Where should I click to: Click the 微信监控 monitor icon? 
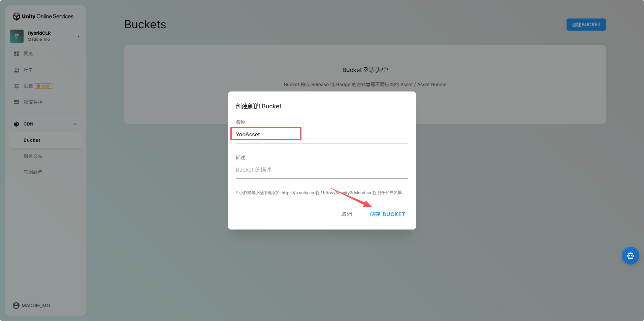coord(17,102)
